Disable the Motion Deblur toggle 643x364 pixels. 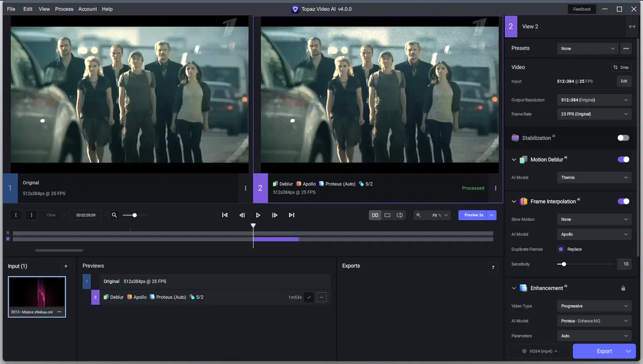click(623, 160)
